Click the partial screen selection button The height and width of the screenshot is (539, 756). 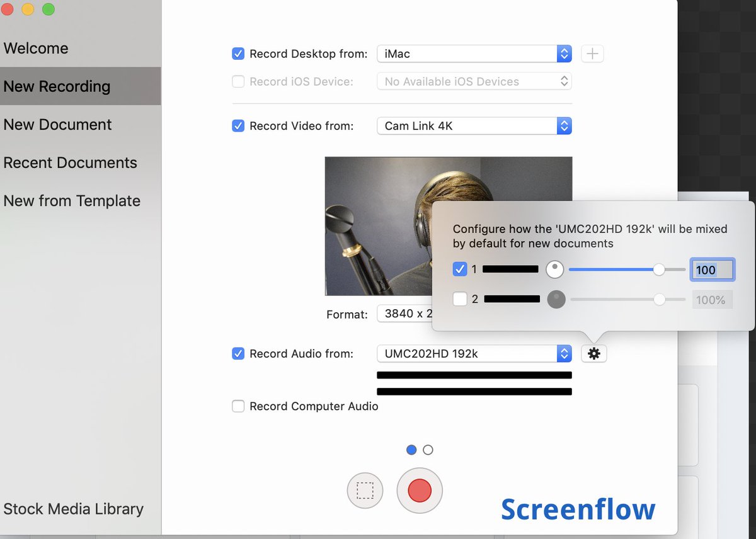click(365, 491)
